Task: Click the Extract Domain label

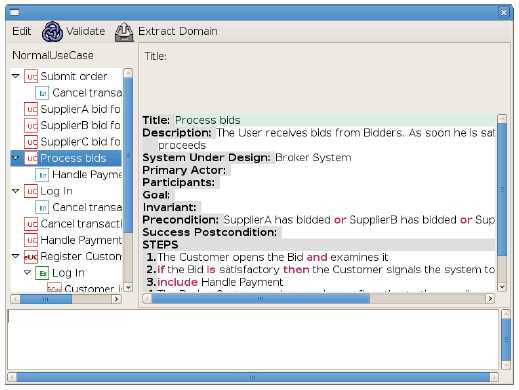Action: pyautogui.click(x=178, y=31)
